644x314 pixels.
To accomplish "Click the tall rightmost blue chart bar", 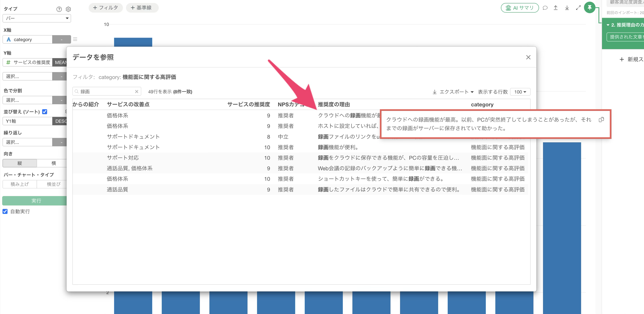I will tap(562, 228).
